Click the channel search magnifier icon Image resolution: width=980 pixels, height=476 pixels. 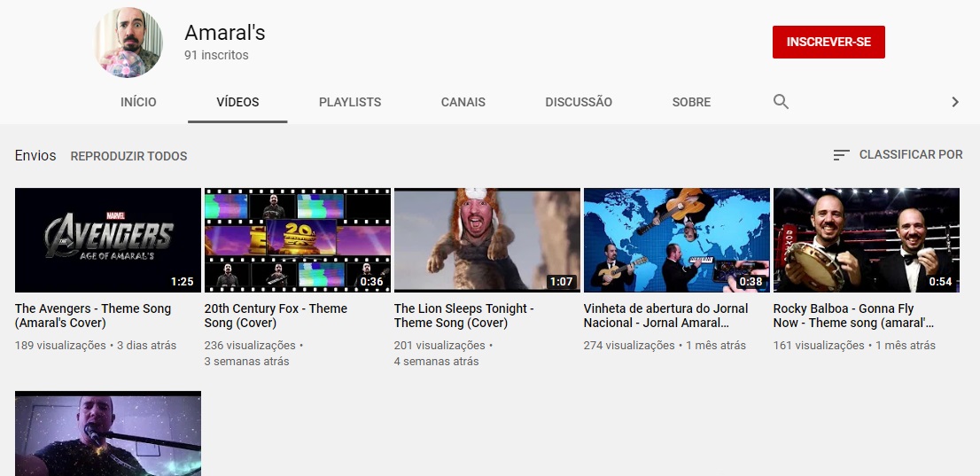(781, 102)
